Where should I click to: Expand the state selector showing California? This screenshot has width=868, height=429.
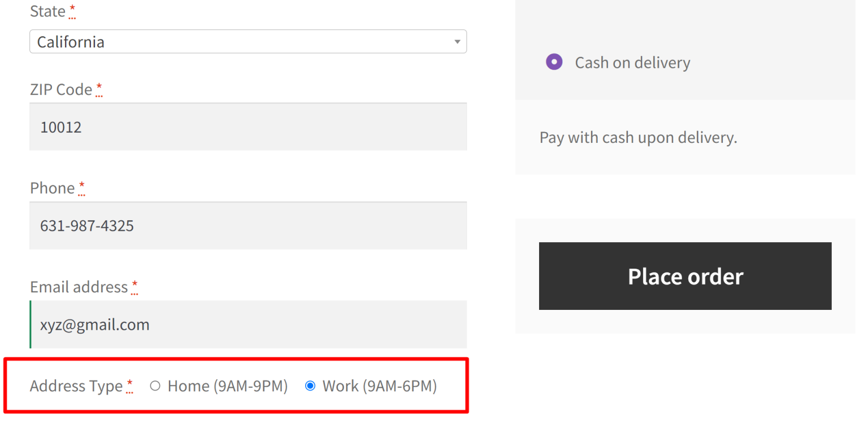coord(248,41)
